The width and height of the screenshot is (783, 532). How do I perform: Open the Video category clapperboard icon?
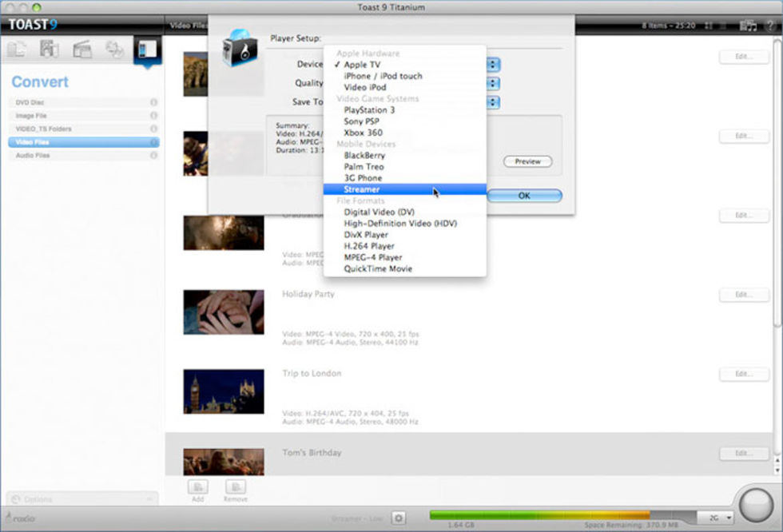[x=82, y=50]
